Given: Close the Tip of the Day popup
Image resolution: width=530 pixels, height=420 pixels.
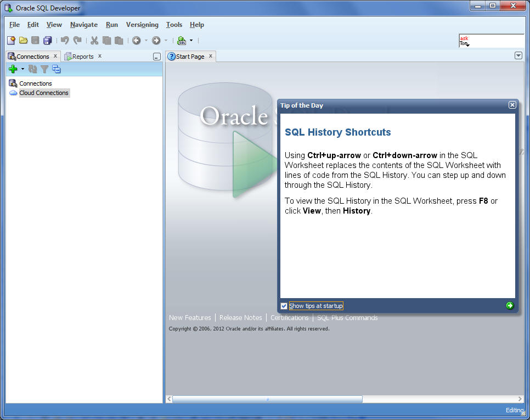Looking at the screenshot, I should coord(512,105).
